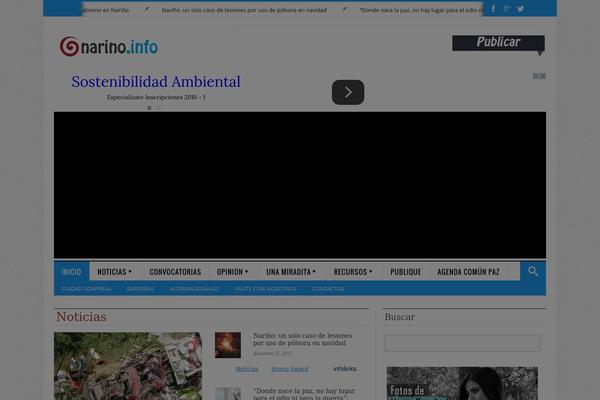The image size is (600, 400).
Task: Open the 'Fotos de' sidebar banner
Action: point(462,383)
